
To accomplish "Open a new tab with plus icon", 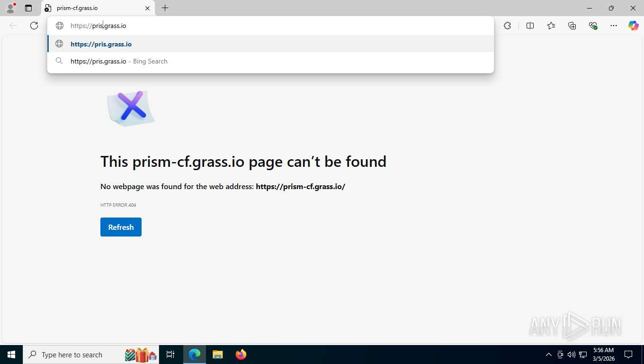I will point(165,8).
